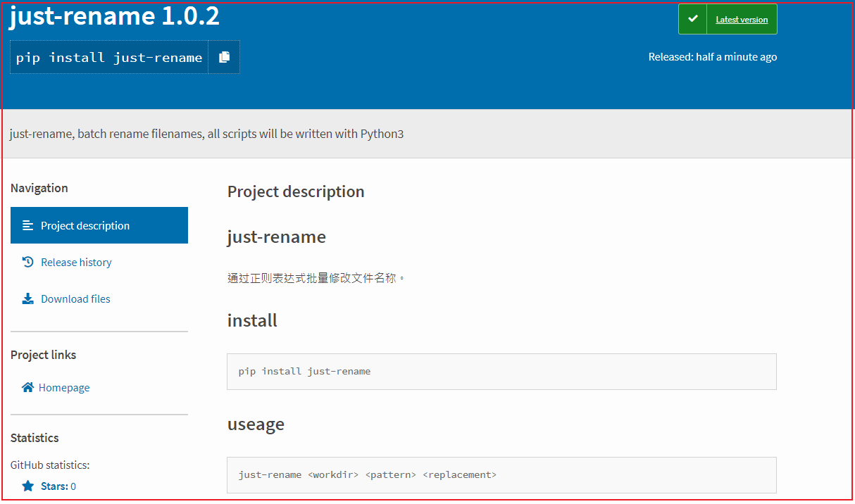This screenshot has height=504, width=855.
Task: Open the Download files tab
Action: [x=99, y=298]
